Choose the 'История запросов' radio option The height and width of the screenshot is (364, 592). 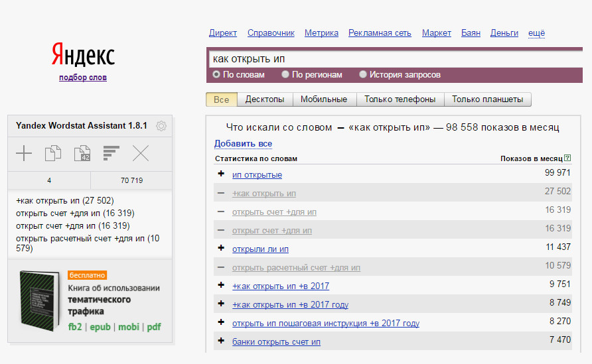(x=363, y=75)
